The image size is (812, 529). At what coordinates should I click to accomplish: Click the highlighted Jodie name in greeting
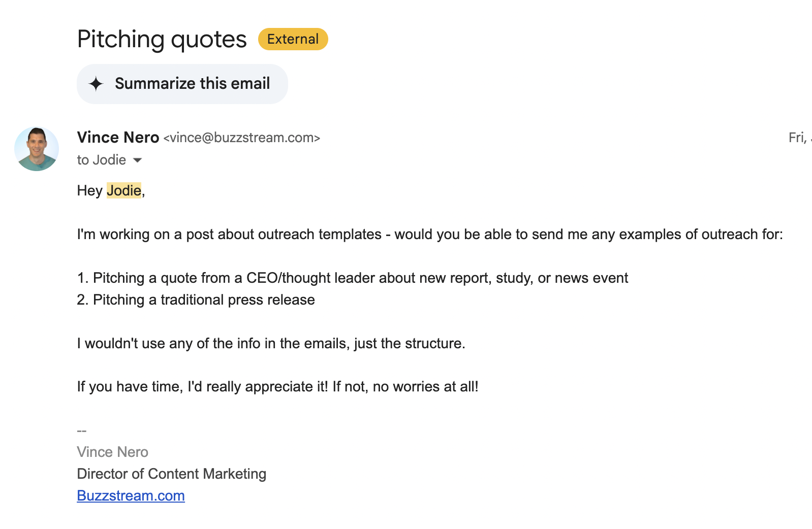[x=123, y=190]
